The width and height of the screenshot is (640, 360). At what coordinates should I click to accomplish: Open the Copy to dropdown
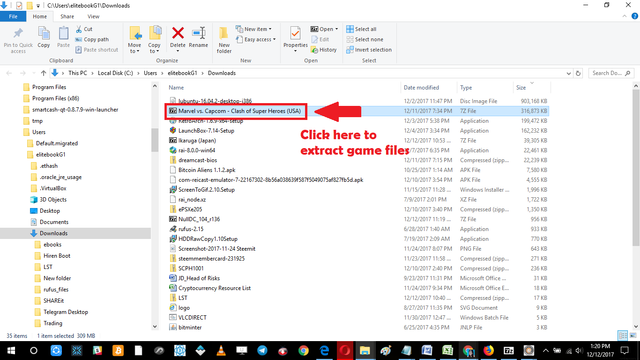point(154,40)
